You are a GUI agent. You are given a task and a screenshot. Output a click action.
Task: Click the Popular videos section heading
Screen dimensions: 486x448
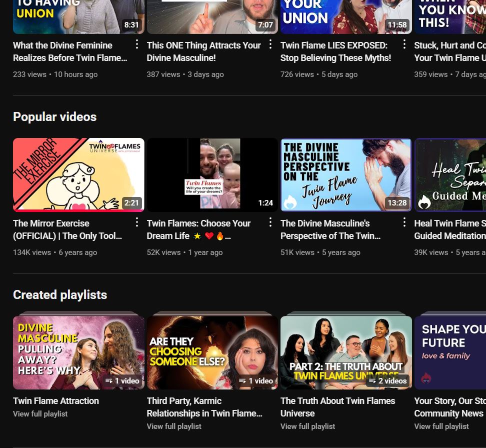pos(54,117)
